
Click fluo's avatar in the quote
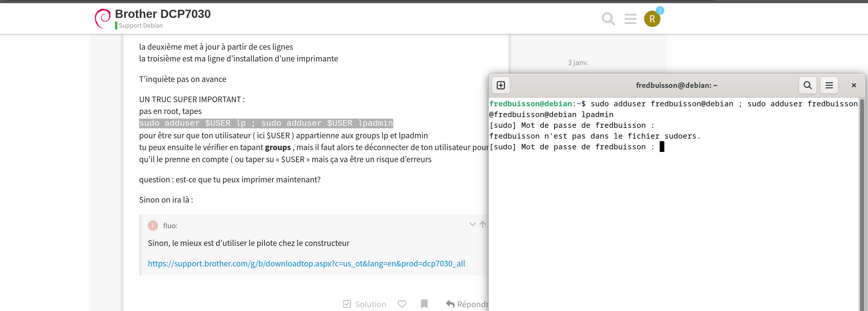[153, 225]
